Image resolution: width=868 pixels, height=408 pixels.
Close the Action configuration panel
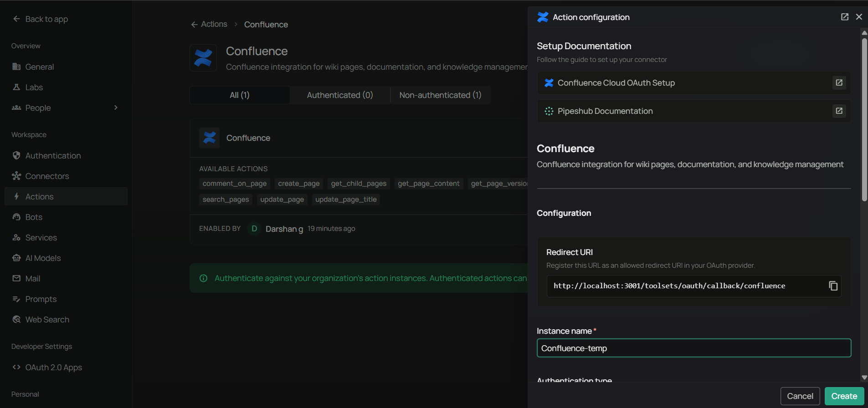pos(859,17)
